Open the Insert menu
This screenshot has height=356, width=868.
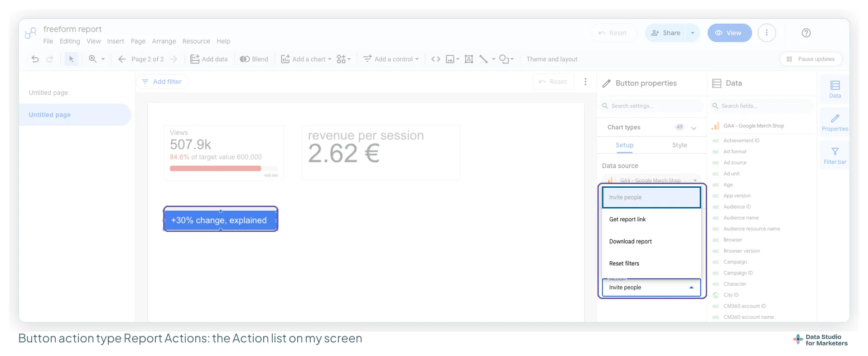click(116, 41)
